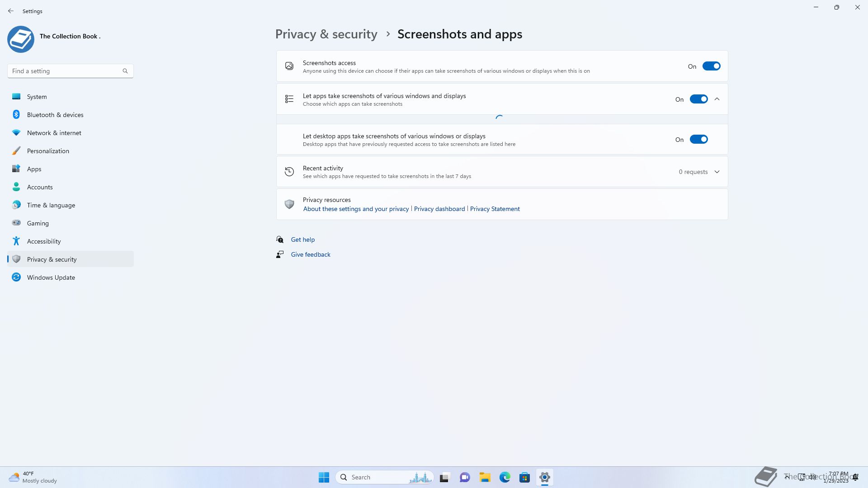This screenshot has height=488, width=868.
Task: Click the Privacy & security breadcrumb
Action: coord(326,34)
